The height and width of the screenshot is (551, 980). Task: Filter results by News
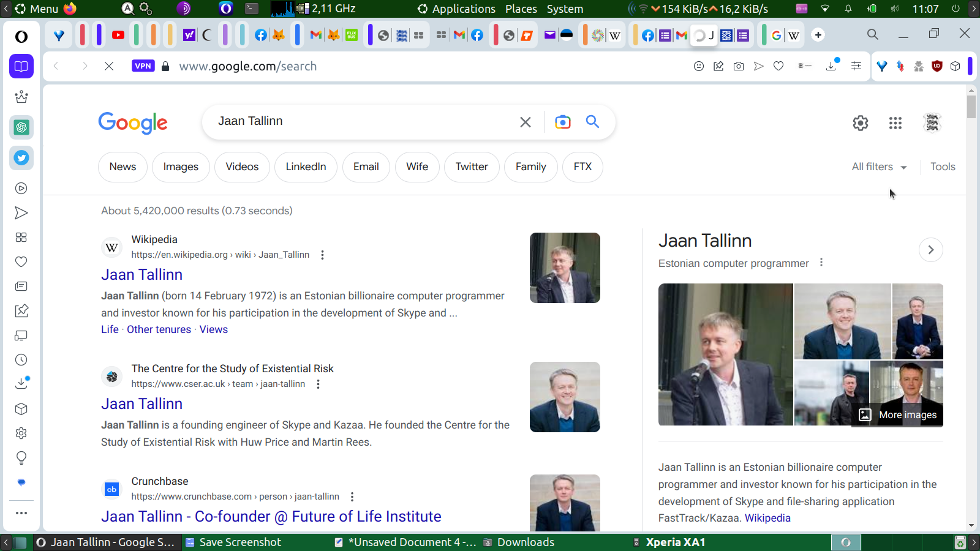(x=123, y=167)
